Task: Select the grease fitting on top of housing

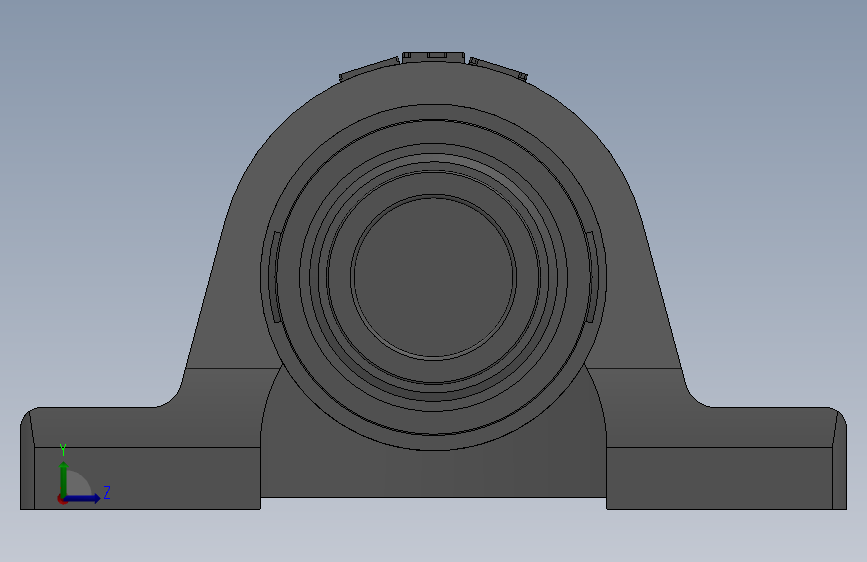Action: 434,58
